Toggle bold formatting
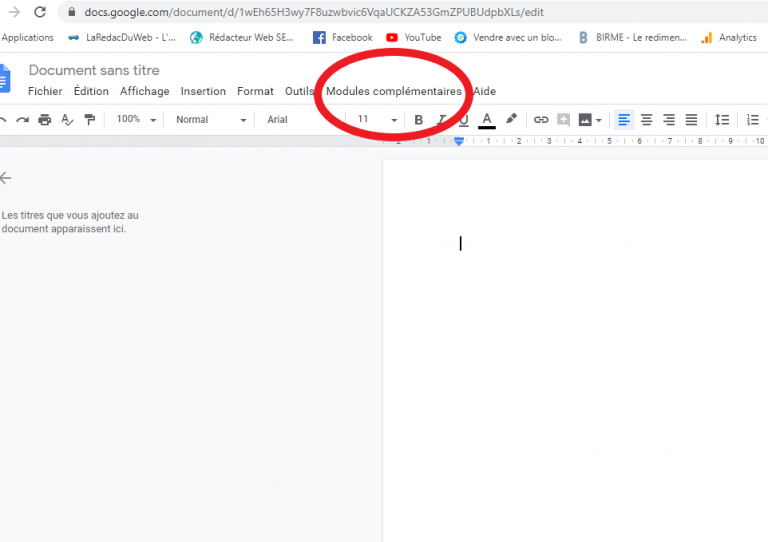This screenshot has width=768, height=542. coord(419,120)
